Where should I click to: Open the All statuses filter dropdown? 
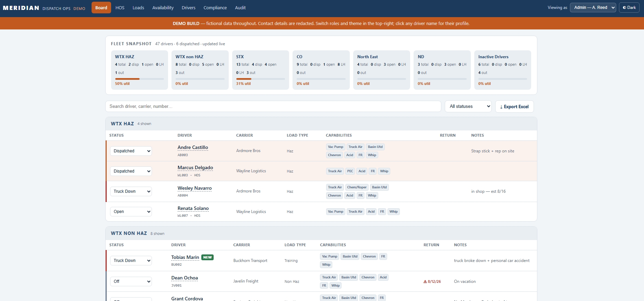pyautogui.click(x=468, y=106)
